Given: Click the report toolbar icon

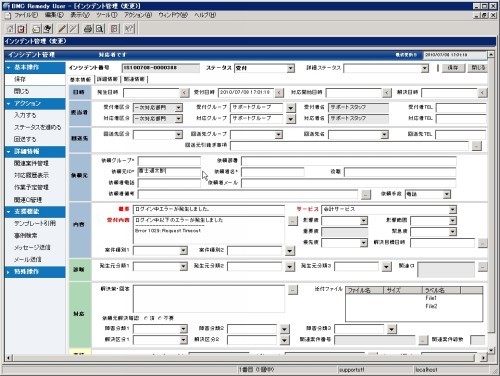Looking at the screenshot, I should [114, 29].
